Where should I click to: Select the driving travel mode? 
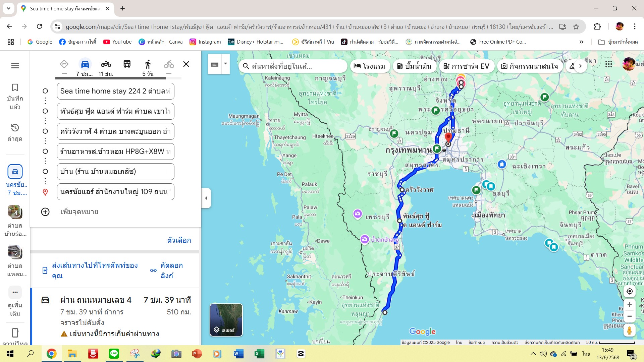[85, 64]
